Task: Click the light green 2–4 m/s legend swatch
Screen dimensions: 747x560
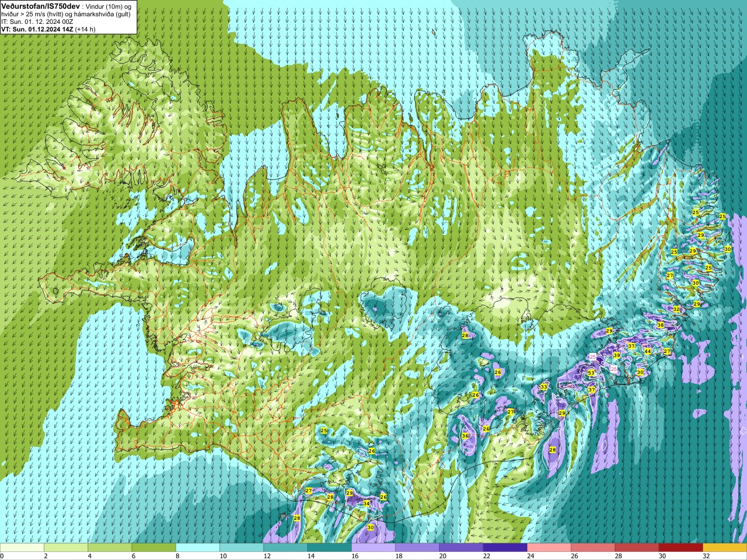Action: click(66, 548)
